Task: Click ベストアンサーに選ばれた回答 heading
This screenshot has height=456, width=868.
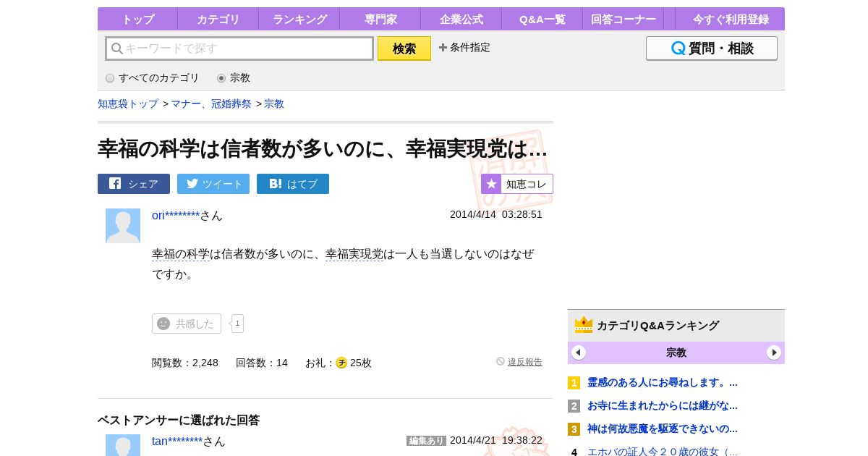Action: tap(179, 420)
